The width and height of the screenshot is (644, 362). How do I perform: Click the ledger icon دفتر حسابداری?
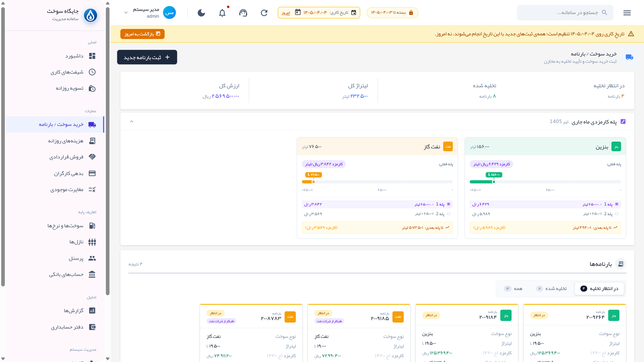click(92, 327)
